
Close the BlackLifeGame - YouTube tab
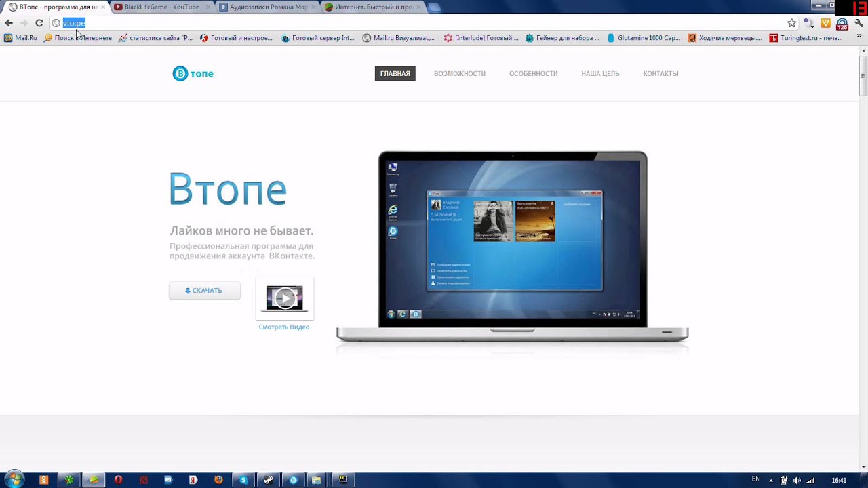(x=208, y=7)
